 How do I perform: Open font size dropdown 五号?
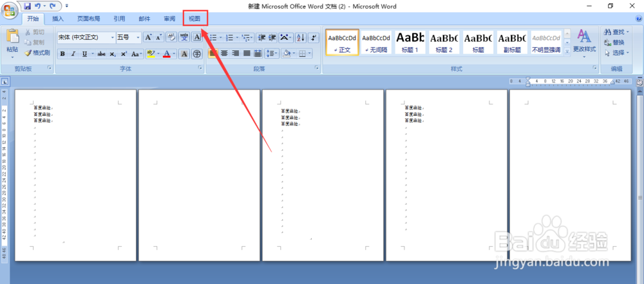(138, 37)
